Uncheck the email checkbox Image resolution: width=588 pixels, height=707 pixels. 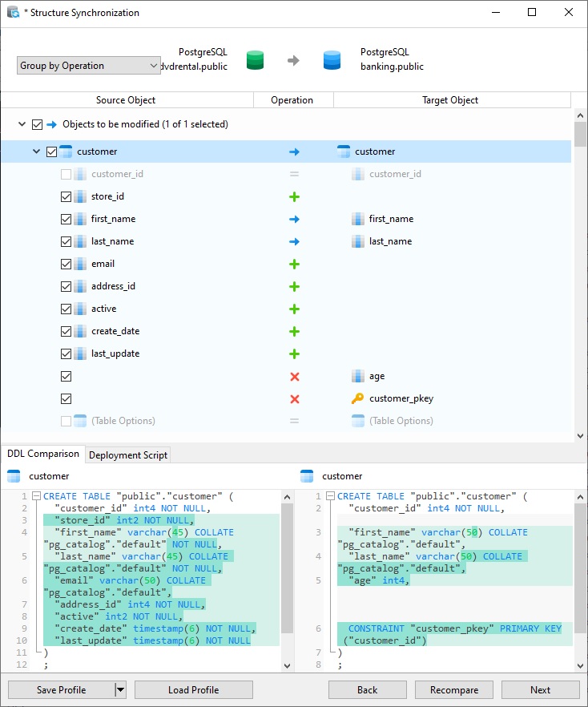click(66, 264)
